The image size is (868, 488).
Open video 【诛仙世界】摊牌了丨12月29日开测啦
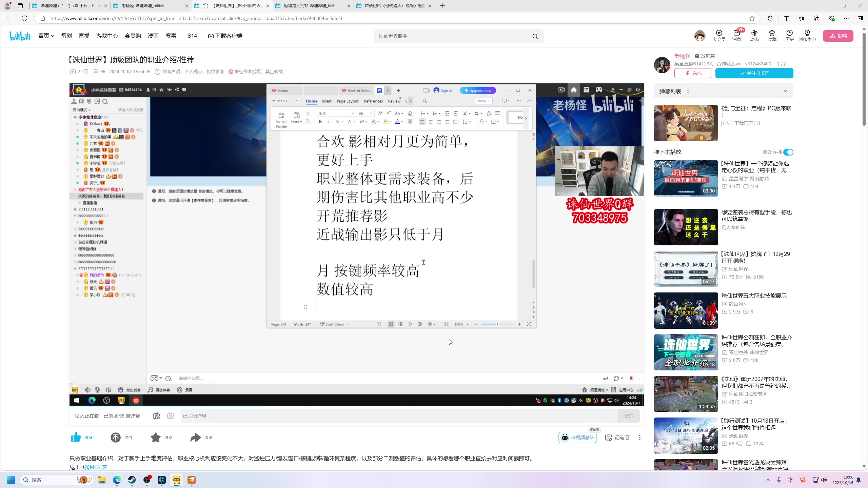pos(755,257)
